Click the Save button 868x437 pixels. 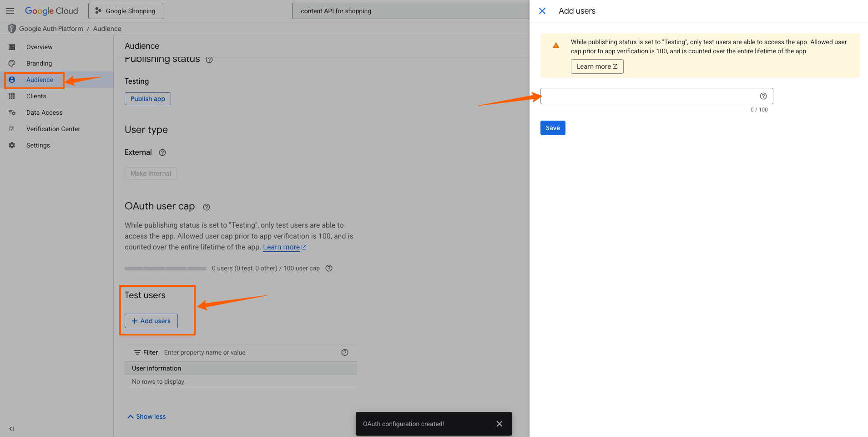pos(553,128)
